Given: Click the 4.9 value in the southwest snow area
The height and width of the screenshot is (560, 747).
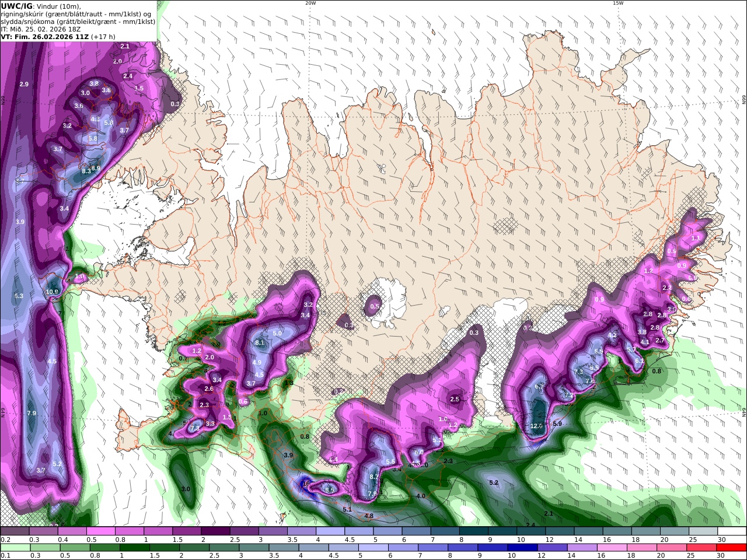Looking at the screenshot, I should 257,362.
